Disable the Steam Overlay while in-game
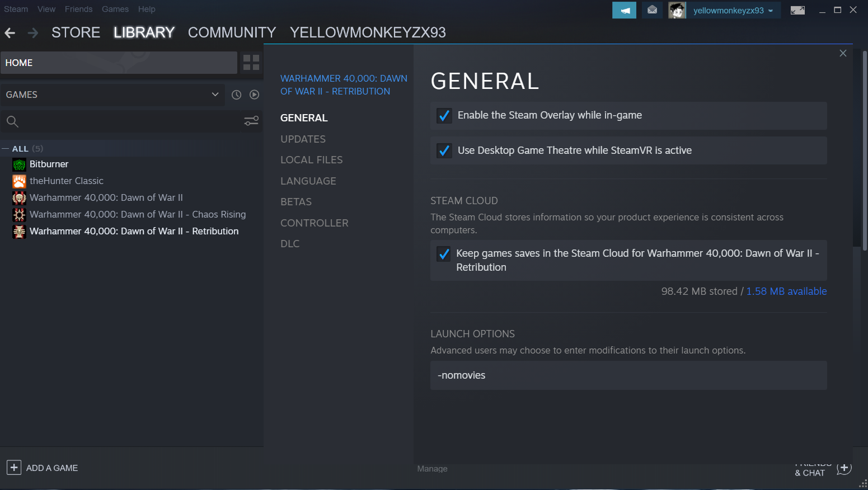This screenshot has width=868, height=490. pos(444,116)
